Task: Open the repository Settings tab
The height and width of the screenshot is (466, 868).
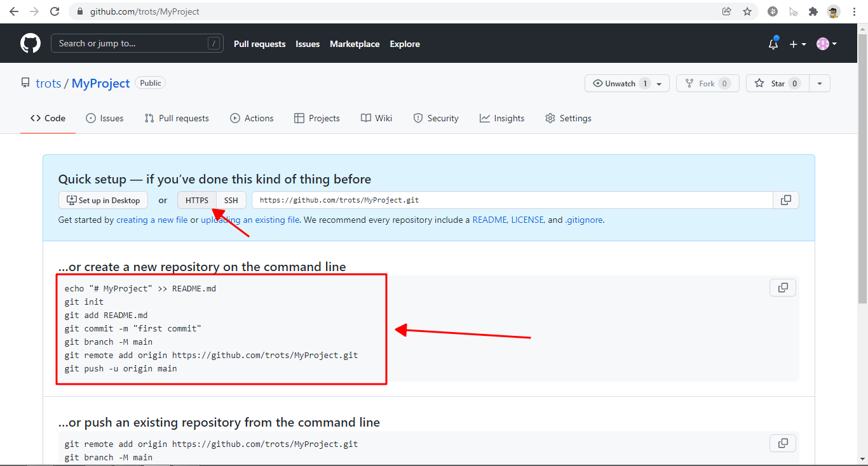Action: click(568, 118)
